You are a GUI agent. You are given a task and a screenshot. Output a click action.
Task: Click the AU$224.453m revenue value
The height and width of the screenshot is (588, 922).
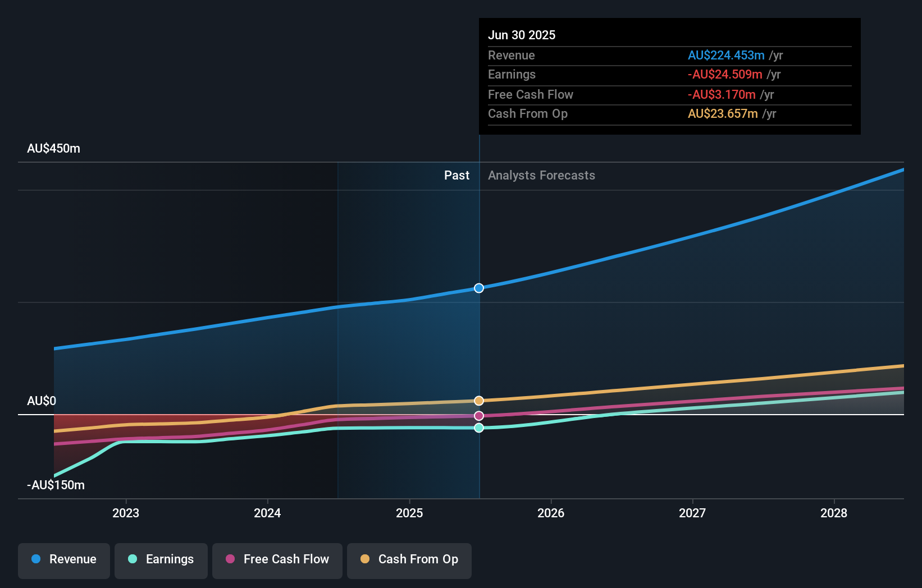(727, 56)
